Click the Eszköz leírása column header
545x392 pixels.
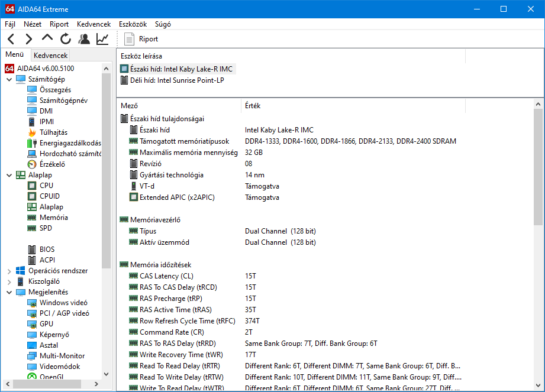click(x=291, y=56)
